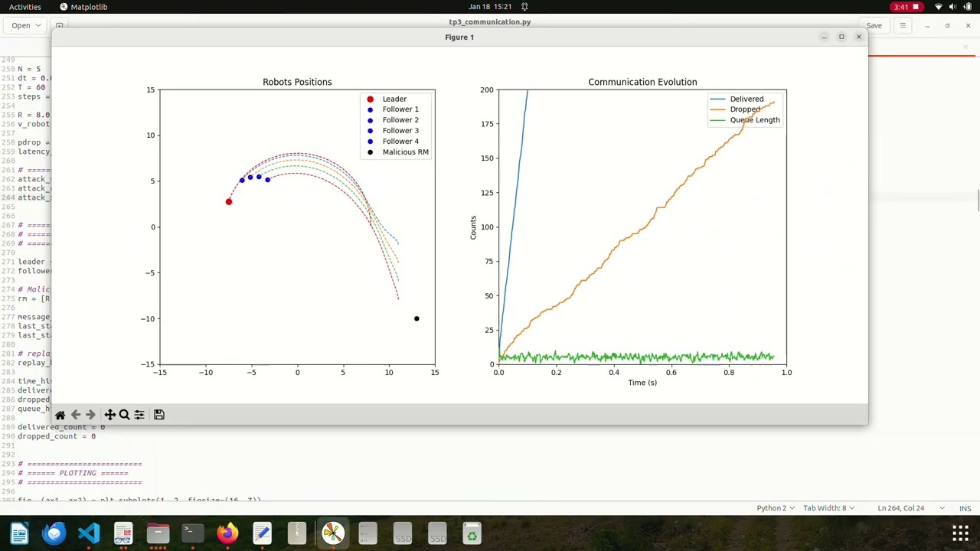
Task: Click the Ln 264, Col 24 status
Action: pos(901,508)
